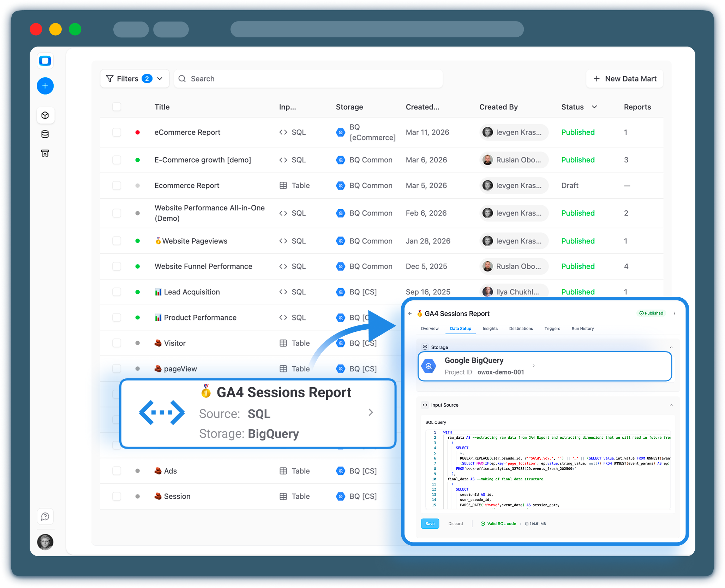725x588 pixels.
Task: Collapse the Input Source section in panel
Action: pos(671,405)
